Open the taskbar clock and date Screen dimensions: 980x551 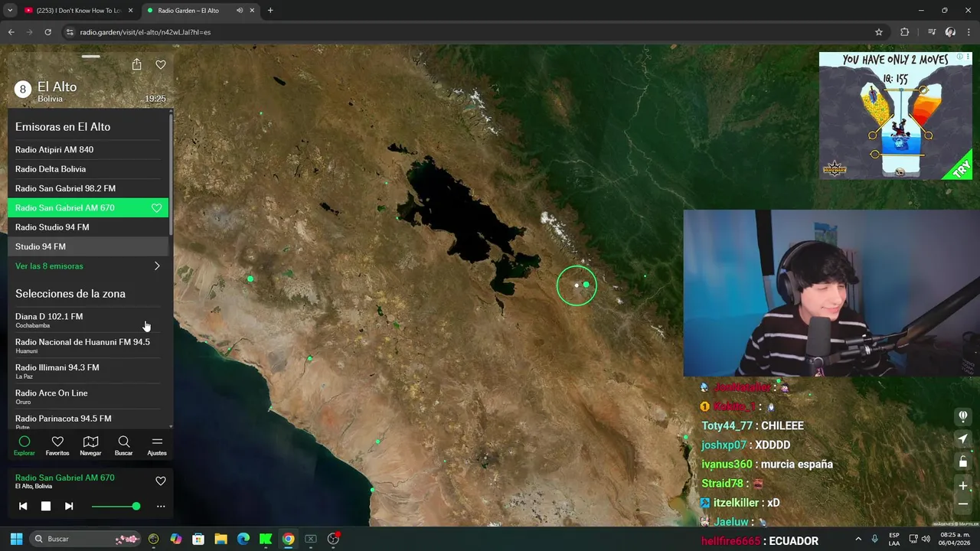tap(953, 539)
